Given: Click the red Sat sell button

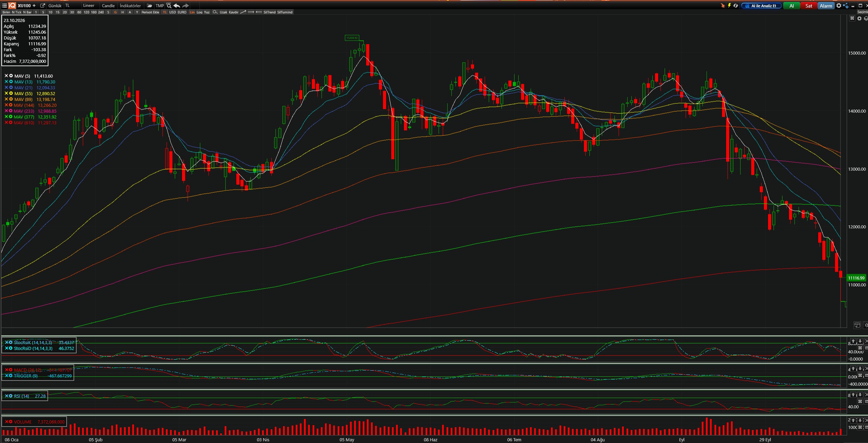Looking at the screenshot, I should 809,5.
